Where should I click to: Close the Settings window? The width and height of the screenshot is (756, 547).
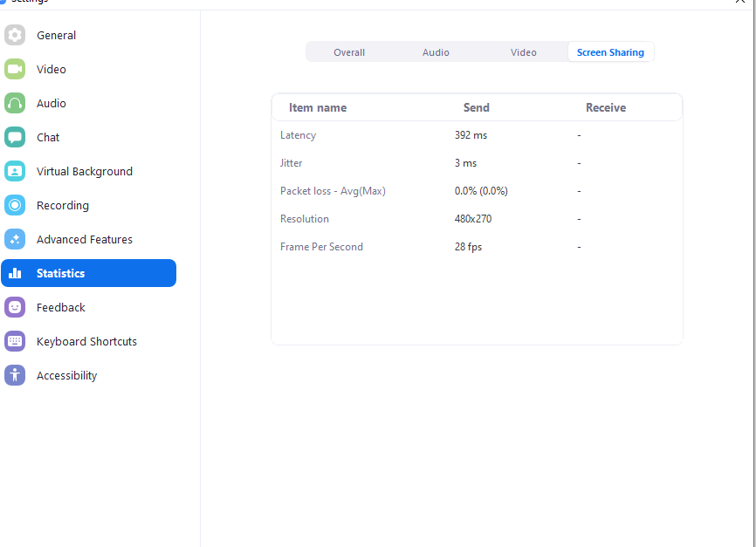click(739, 3)
